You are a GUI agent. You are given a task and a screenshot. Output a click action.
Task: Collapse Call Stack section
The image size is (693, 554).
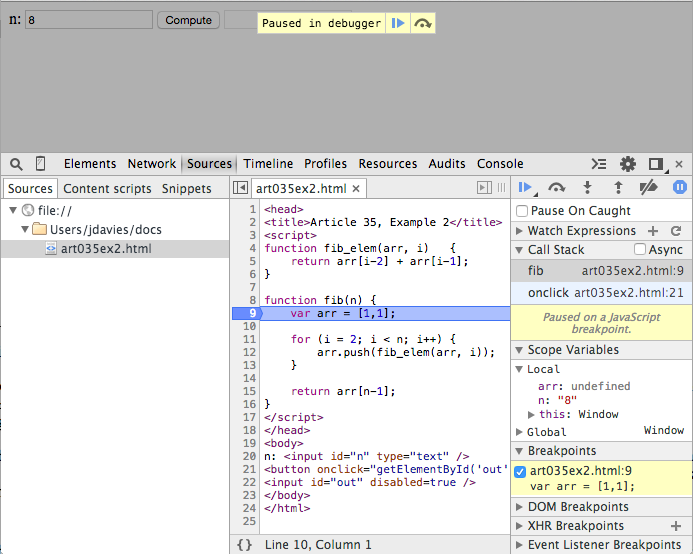coord(519,250)
